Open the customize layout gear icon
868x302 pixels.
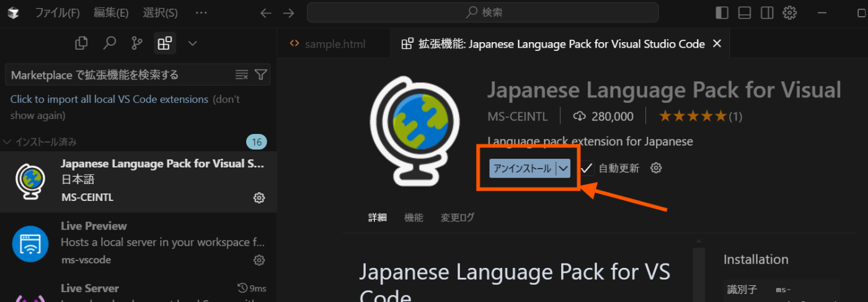(x=789, y=12)
